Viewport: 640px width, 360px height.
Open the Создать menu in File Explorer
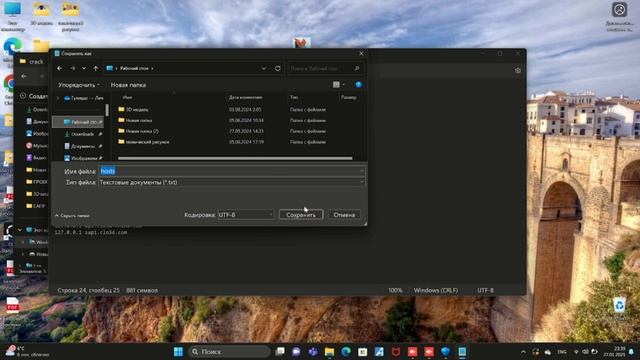click(34, 96)
